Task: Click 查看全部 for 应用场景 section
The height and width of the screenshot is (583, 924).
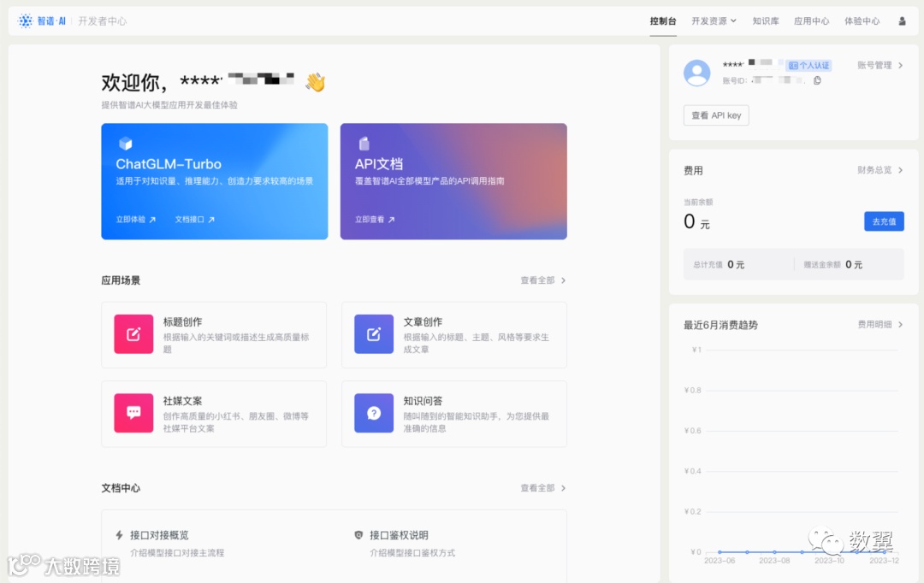Action: 542,280
